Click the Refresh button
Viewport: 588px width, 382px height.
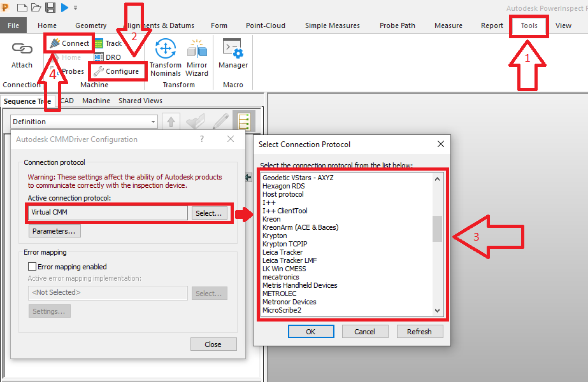(x=420, y=331)
